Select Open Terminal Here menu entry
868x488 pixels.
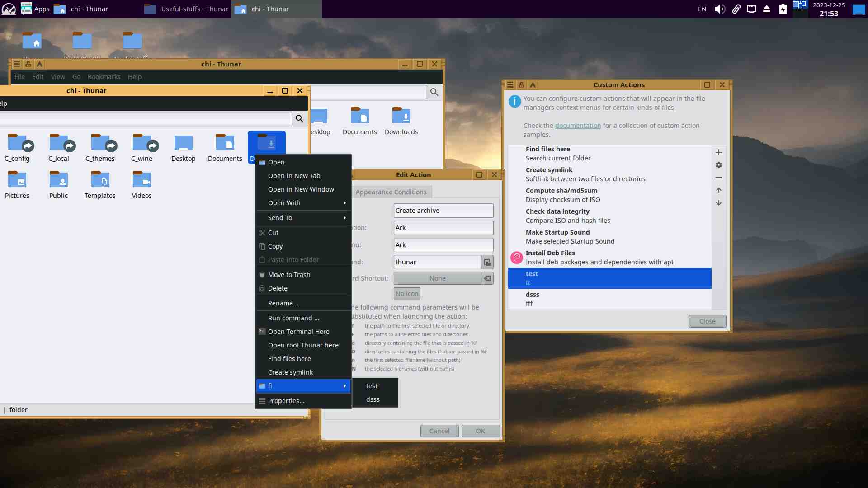coord(298,332)
